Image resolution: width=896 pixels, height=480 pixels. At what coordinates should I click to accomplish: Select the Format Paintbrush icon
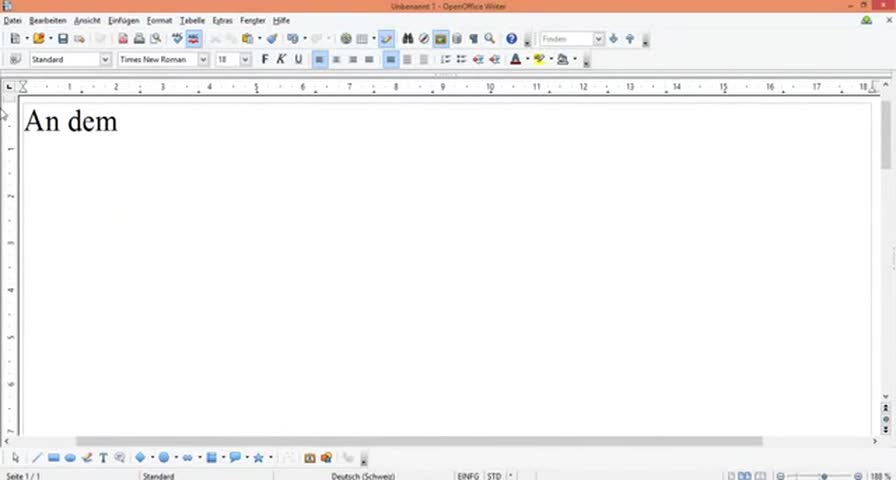click(x=272, y=39)
